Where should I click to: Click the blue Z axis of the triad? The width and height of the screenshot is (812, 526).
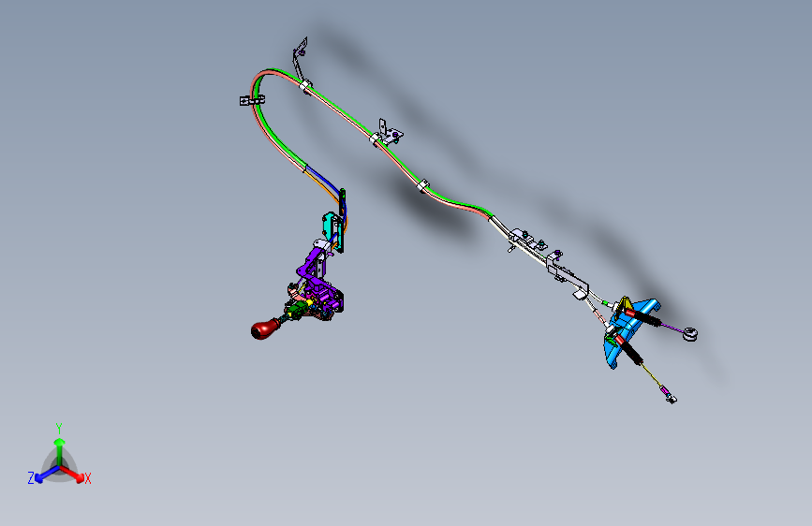(x=47, y=475)
